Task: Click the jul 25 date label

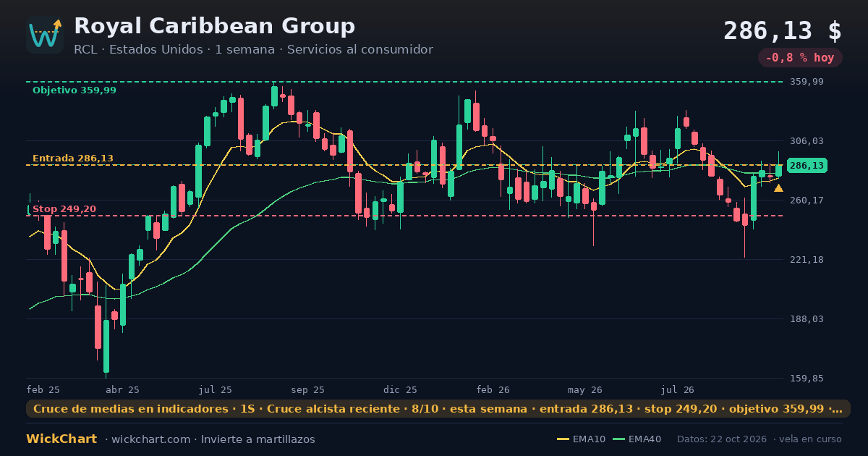Action: [x=216, y=389]
